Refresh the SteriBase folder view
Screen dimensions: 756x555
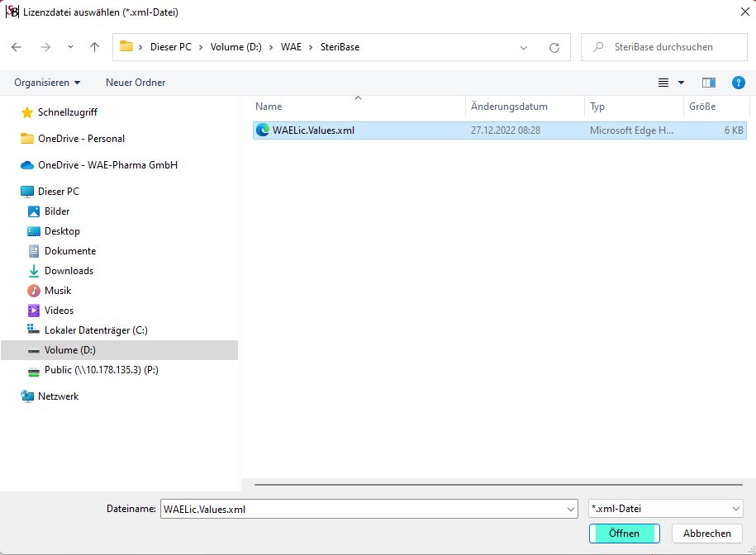pos(554,48)
